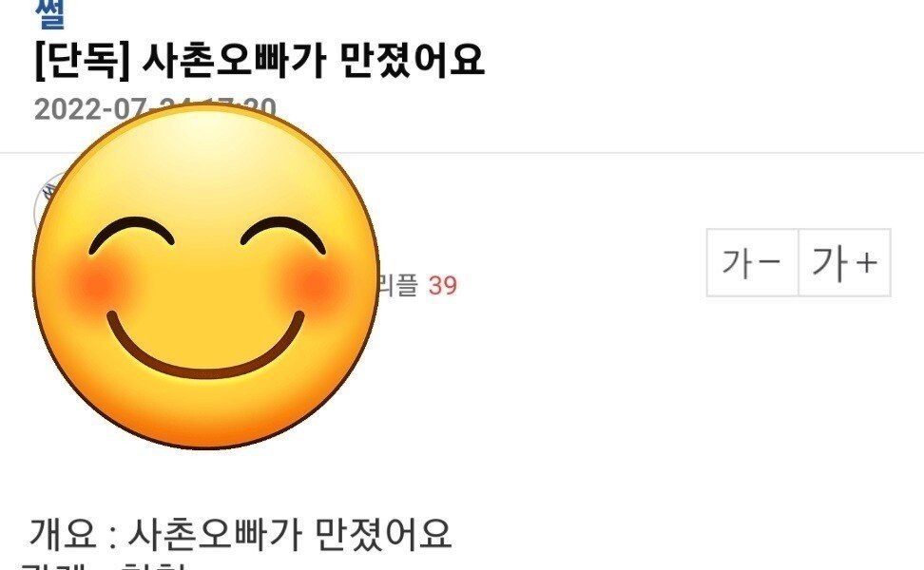Click the post title starting with [단독]
The width and height of the screenshot is (924, 570).
pos(260,61)
